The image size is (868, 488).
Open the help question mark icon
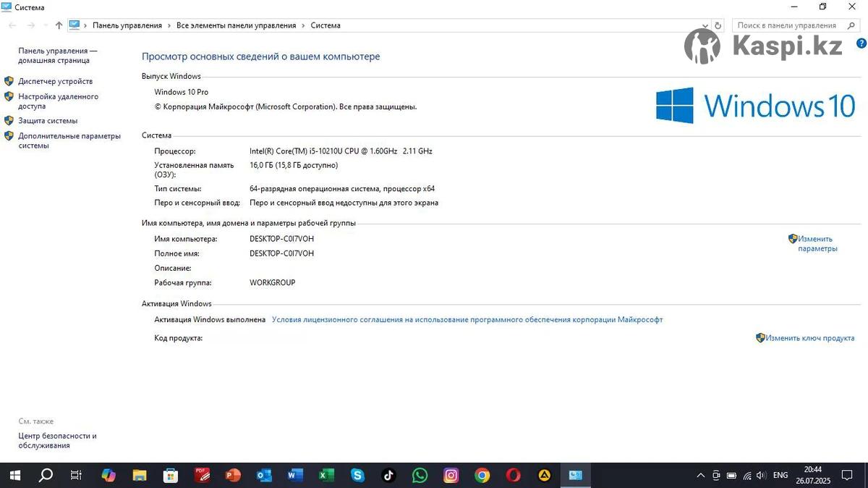861,43
